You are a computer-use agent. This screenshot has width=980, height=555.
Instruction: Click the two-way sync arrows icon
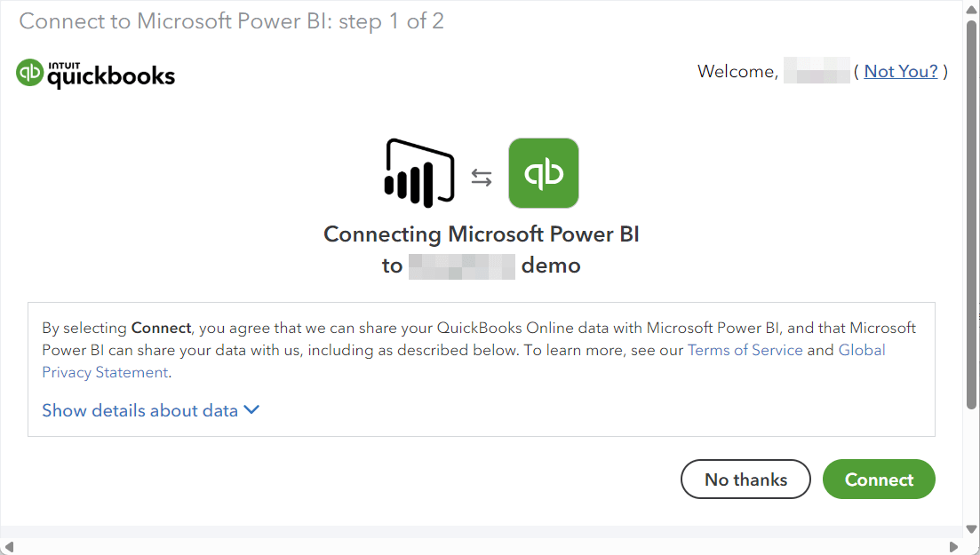point(482,178)
